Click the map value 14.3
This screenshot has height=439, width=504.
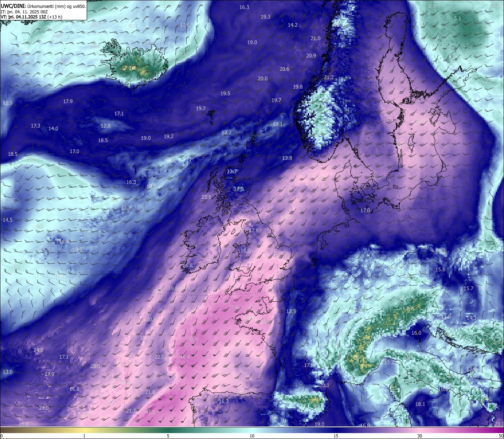471,318
